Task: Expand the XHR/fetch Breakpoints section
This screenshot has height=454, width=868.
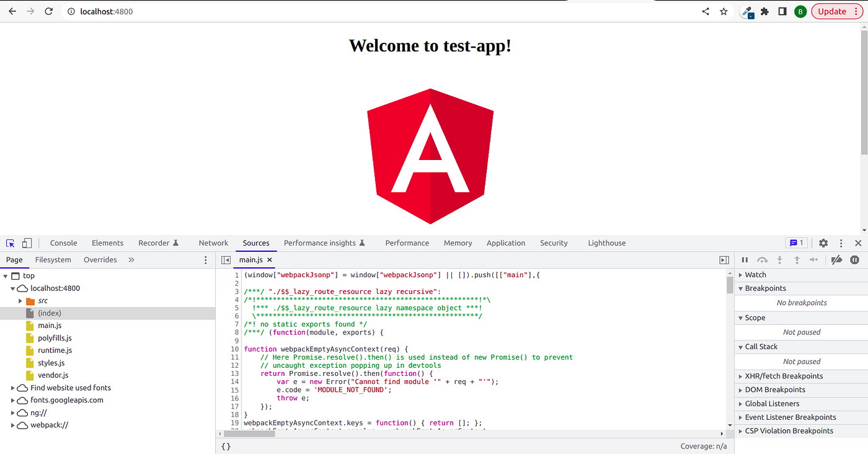Action: [742, 376]
